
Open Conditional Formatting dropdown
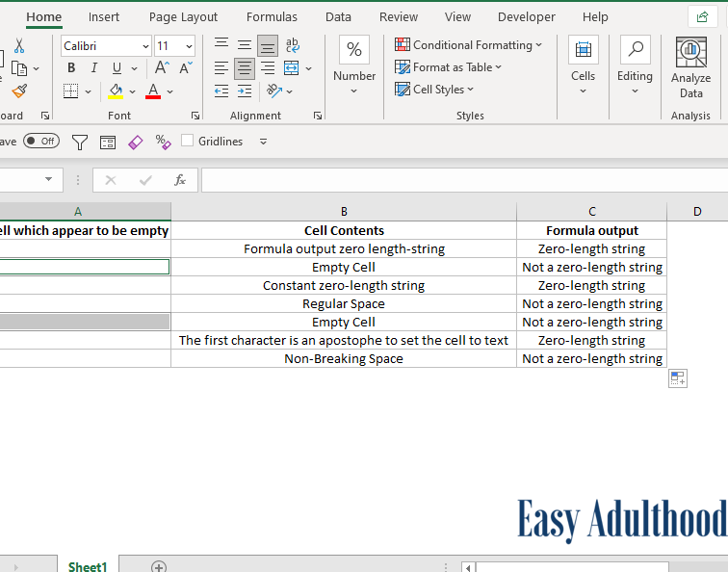click(x=468, y=45)
